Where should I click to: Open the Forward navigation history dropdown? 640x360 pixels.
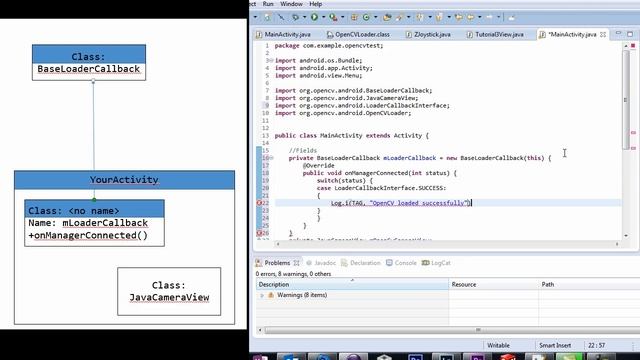tap(498, 17)
